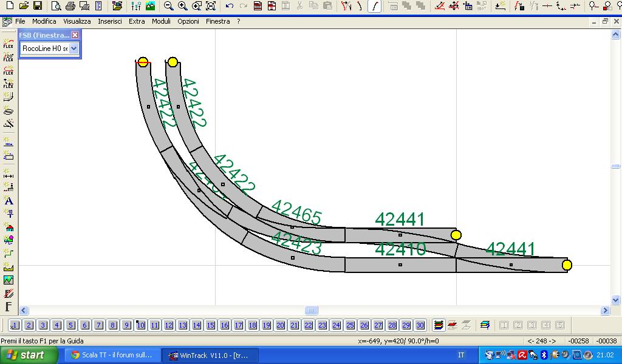
Task: Open print preview magnifier-page icon
Action: point(56,5)
